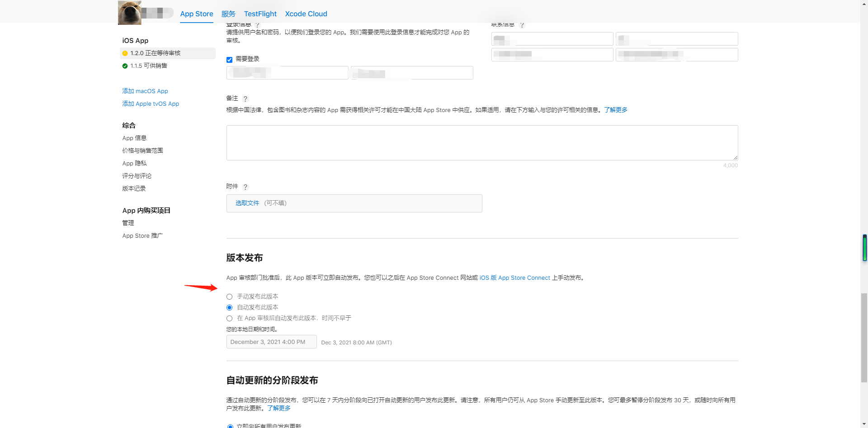This screenshot has height=428, width=868.
Task: Click 添加 macOS App link
Action: [145, 91]
